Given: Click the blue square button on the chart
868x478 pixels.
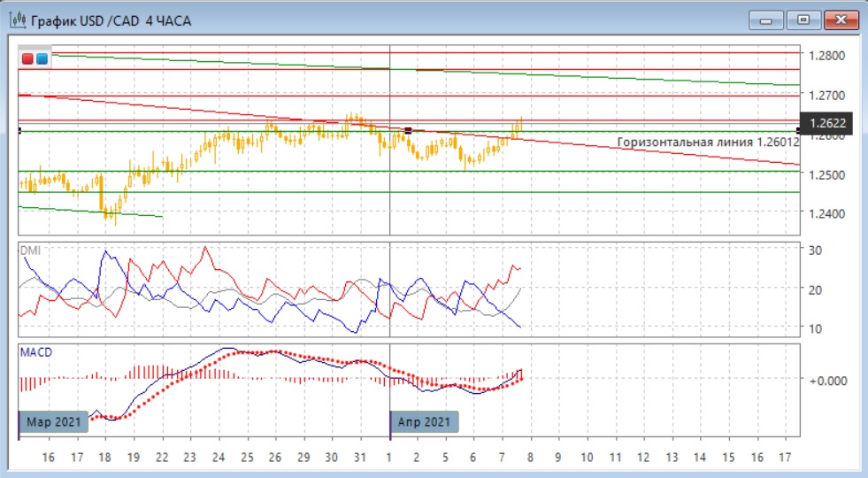Looking at the screenshot, I should click(x=42, y=58).
